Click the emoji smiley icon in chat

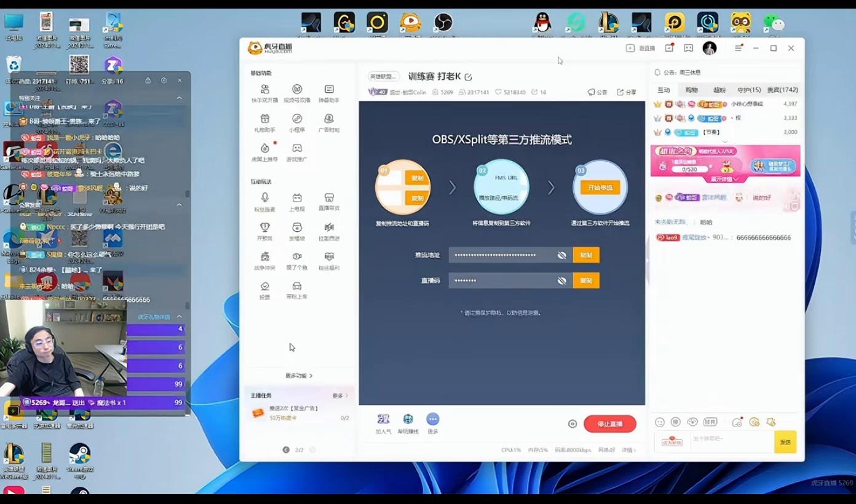point(660,422)
